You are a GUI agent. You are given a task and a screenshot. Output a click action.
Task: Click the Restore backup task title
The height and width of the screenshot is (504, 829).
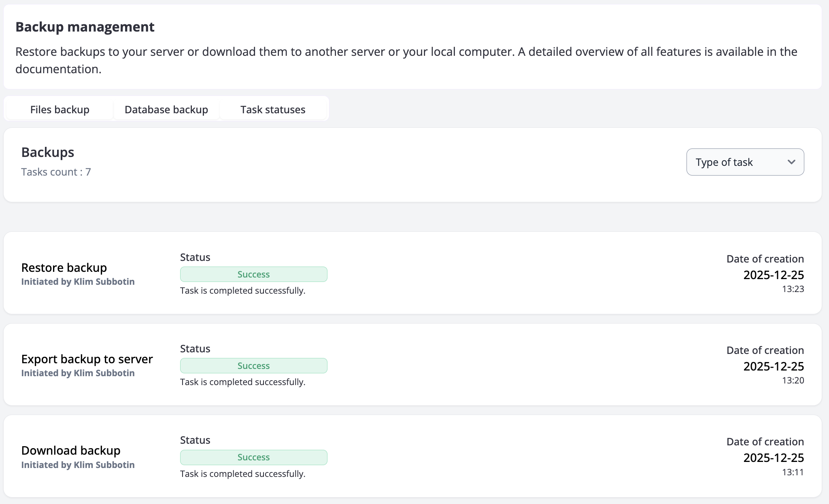[64, 268]
